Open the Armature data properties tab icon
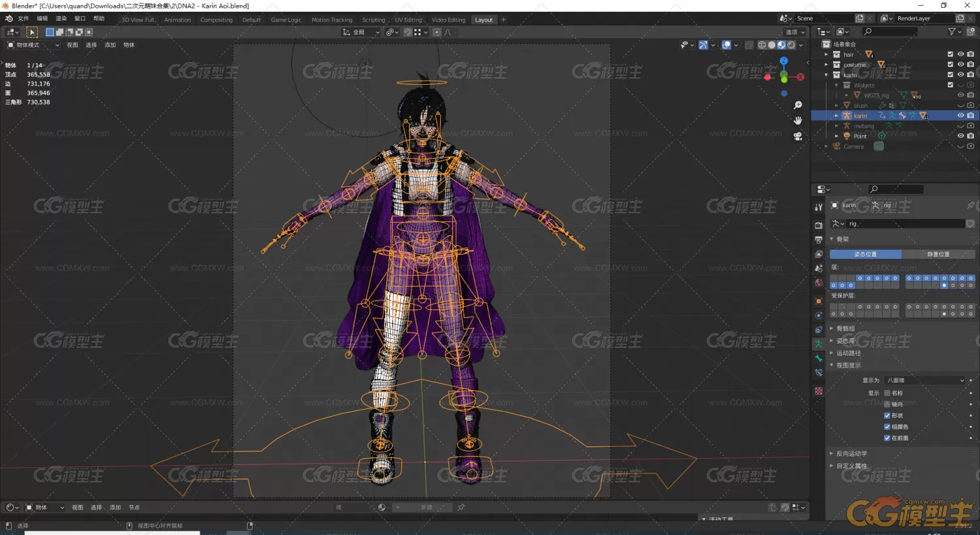The width and height of the screenshot is (980, 535). (819, 344)
